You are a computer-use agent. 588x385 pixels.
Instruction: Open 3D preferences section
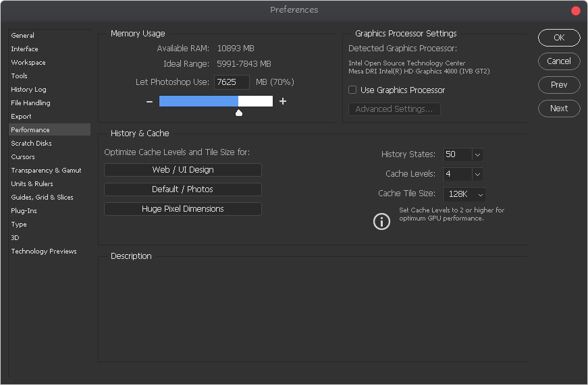pyautogui.click(x=49, y=237)
